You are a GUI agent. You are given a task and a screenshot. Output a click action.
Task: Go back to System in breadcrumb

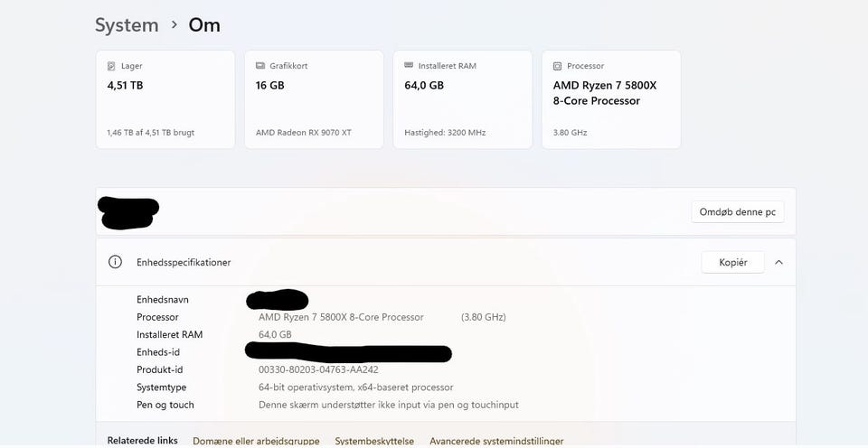(x=127, y=25)
